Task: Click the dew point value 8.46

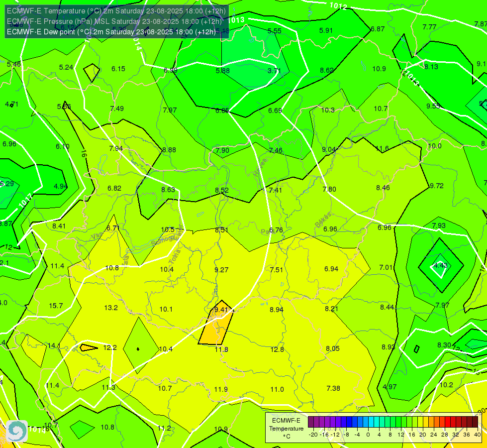Action: click(x=383, y=188)
